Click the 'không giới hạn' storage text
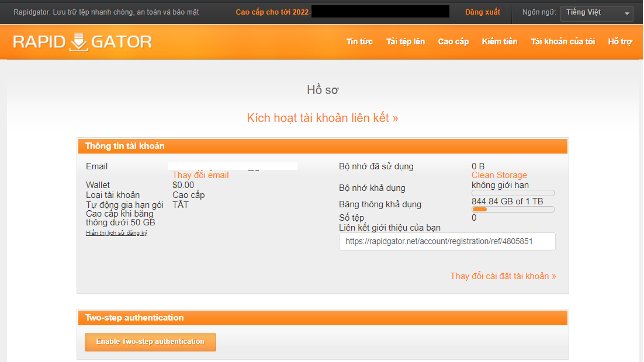This screenshot has width=644, height=362. click(500, 185)
